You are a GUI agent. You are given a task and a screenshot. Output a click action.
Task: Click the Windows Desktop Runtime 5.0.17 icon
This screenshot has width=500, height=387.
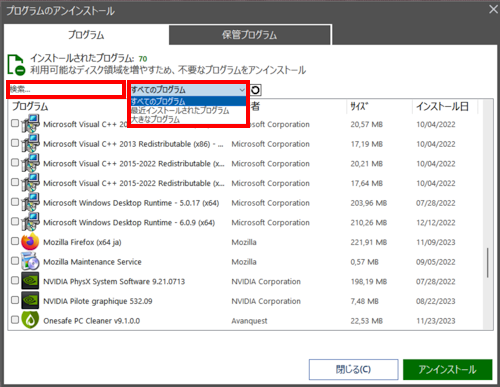(x=30, y=202)
